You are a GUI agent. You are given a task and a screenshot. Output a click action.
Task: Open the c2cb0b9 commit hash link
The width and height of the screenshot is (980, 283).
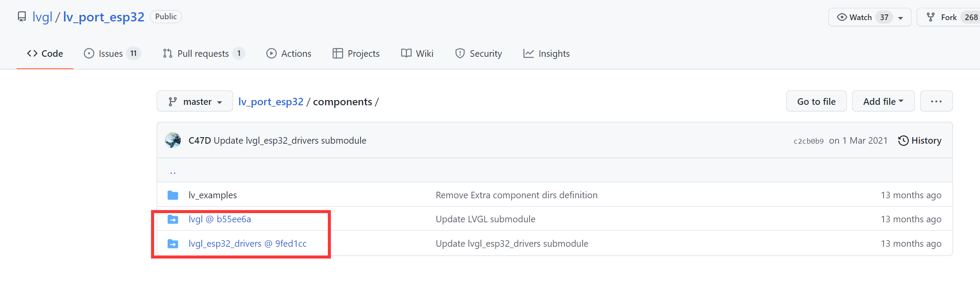(x=808, y=141)
